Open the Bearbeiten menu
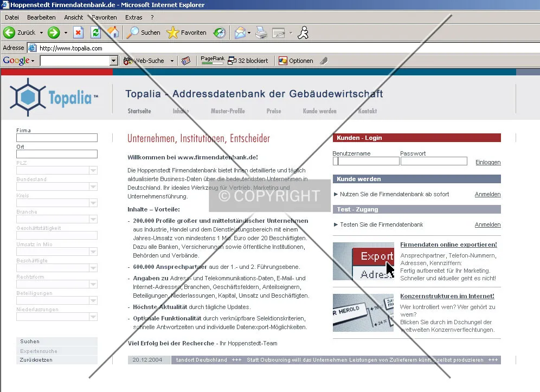 coord(41,17)
